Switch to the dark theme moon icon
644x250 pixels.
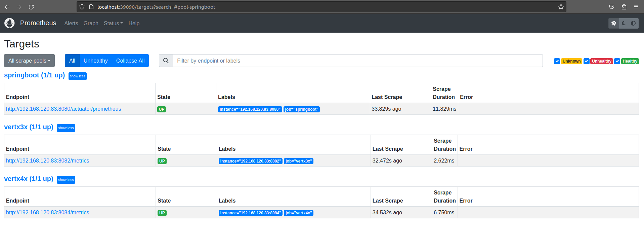point(624,23)
